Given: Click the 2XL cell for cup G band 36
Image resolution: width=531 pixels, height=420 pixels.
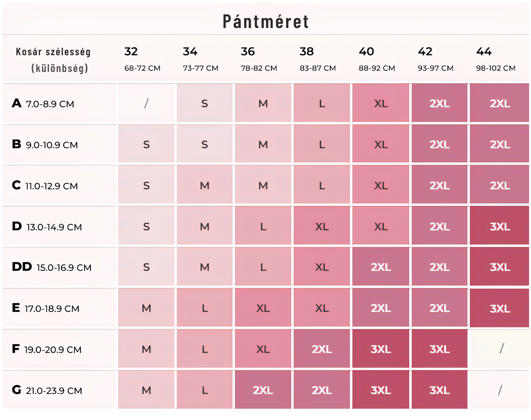Looking at the screenshot, I should click(x=263, y=389).
